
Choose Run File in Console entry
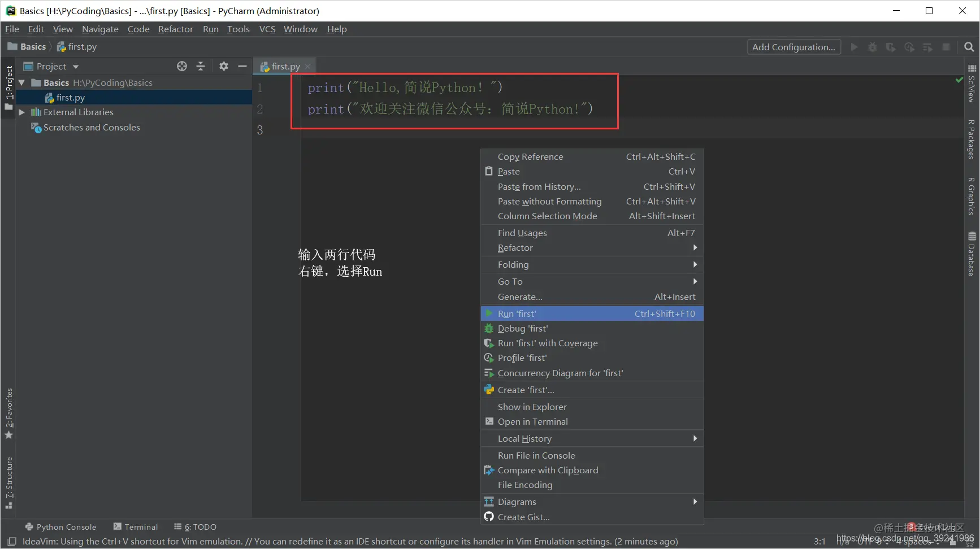coord(592,456)
